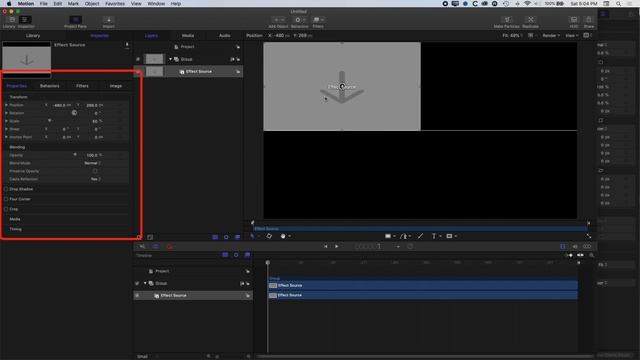Screen dimensions: 640x360
Task: Switch to the Filters inspector tab
Action: 82,86
